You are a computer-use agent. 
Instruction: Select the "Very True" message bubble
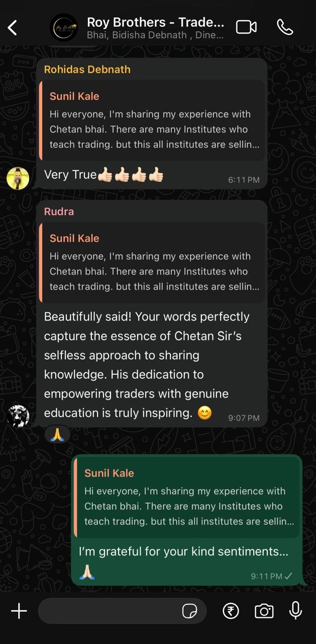click(152, 123)
